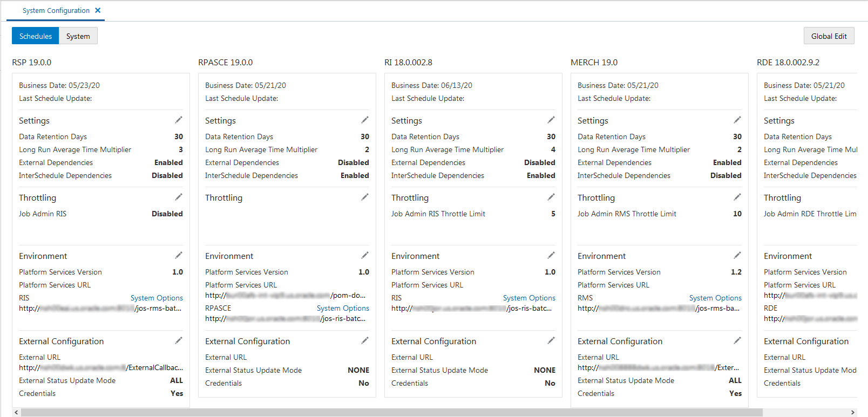This screenshot has width=868, height=417.
Task: Edit RSP 19.0.0 Environment with pencil icon
Action: click(179, 255)
